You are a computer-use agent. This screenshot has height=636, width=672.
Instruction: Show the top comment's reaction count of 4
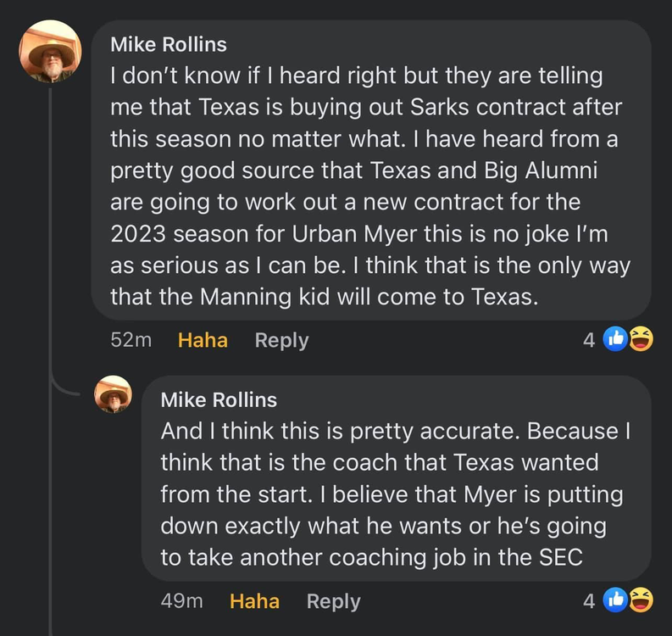click(588, 340)
